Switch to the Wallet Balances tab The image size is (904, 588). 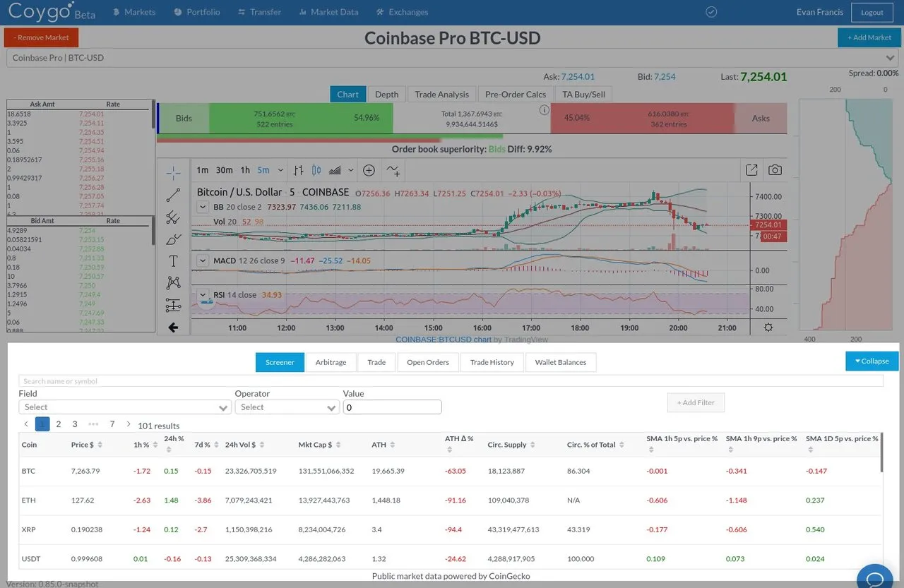coord(561,362)
